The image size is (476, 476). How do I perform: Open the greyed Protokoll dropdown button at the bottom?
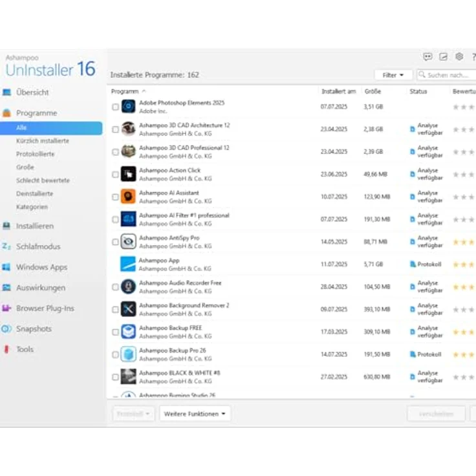(x=133, y=414)
